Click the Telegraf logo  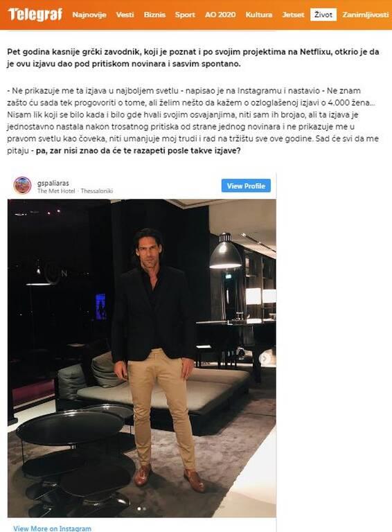[x=35, y=15]
